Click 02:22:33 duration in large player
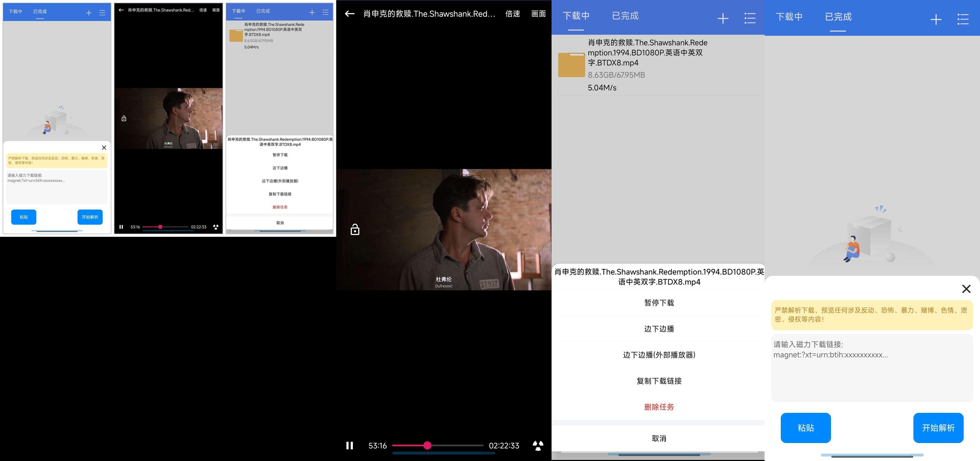This screenshot has width=980, height=461. tap(504, 446)
